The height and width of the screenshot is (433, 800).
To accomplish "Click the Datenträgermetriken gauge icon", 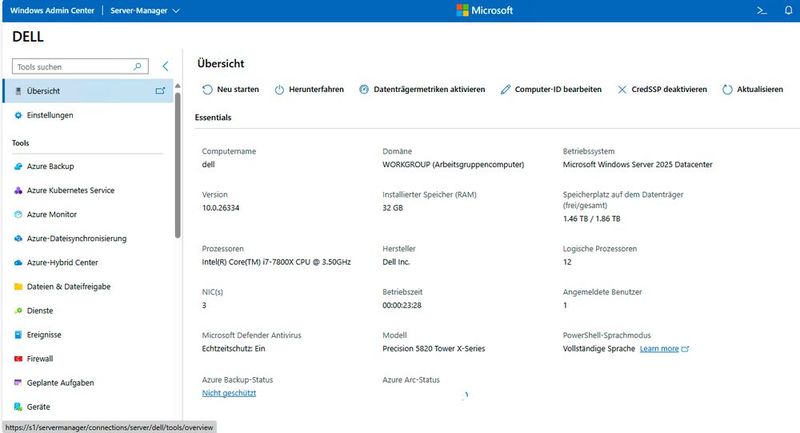I will [364, 89].
